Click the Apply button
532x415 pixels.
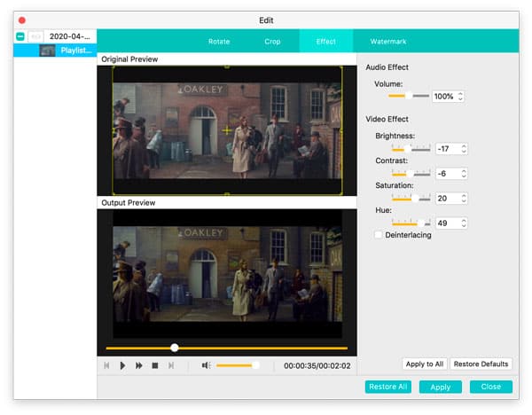tap(441, 387)
